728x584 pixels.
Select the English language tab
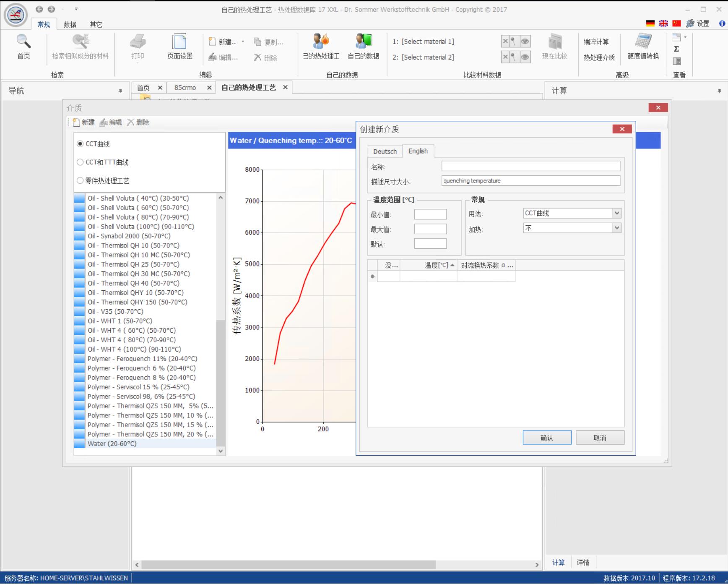click(x=418, y=151)
